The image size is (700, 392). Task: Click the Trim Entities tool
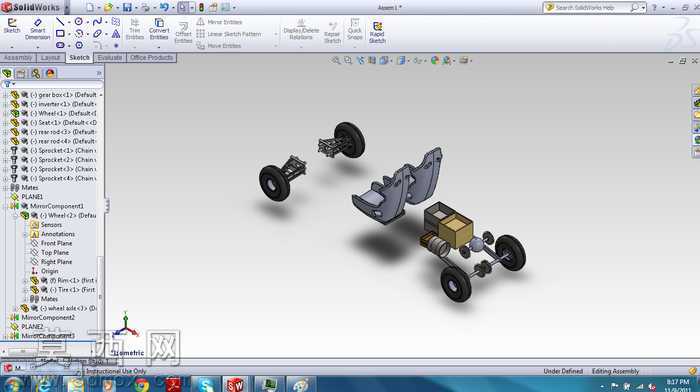pyautogui.click(x=135, y=29)
